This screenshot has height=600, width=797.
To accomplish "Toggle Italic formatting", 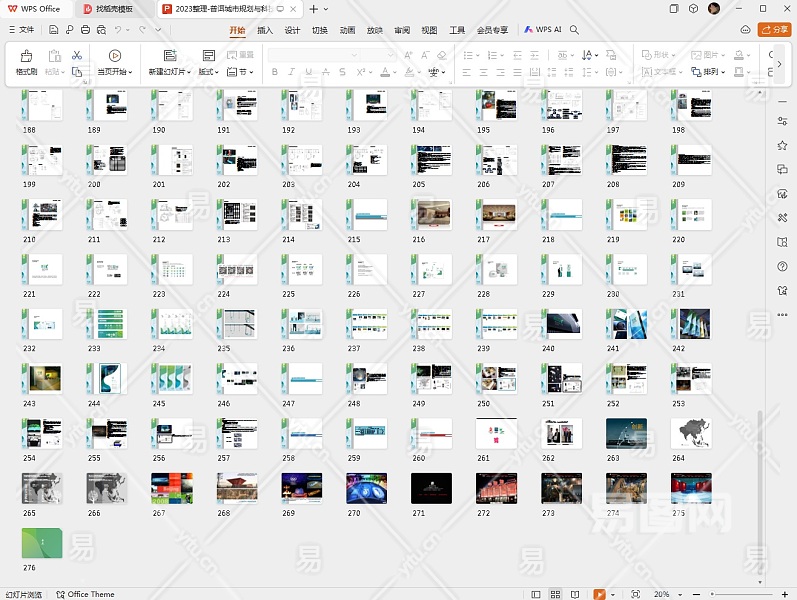I will [291, 72].
